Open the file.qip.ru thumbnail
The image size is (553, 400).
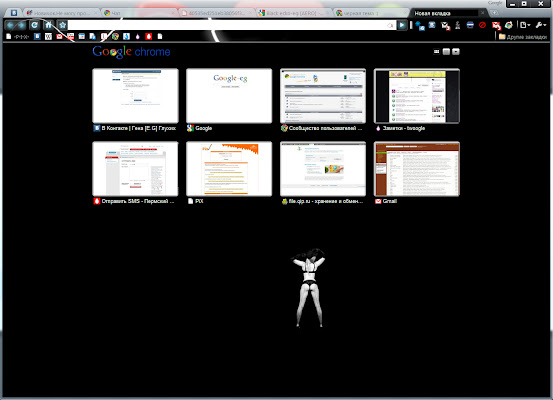323,169
